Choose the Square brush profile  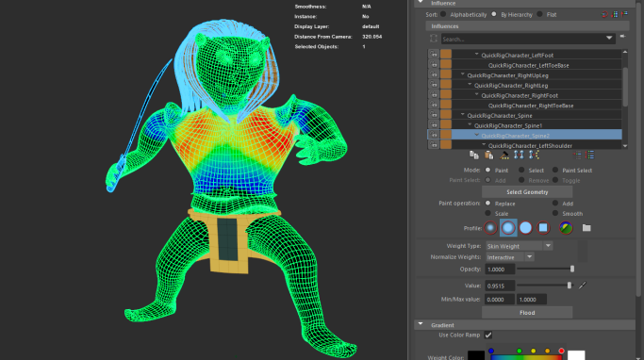click(543, 227)
